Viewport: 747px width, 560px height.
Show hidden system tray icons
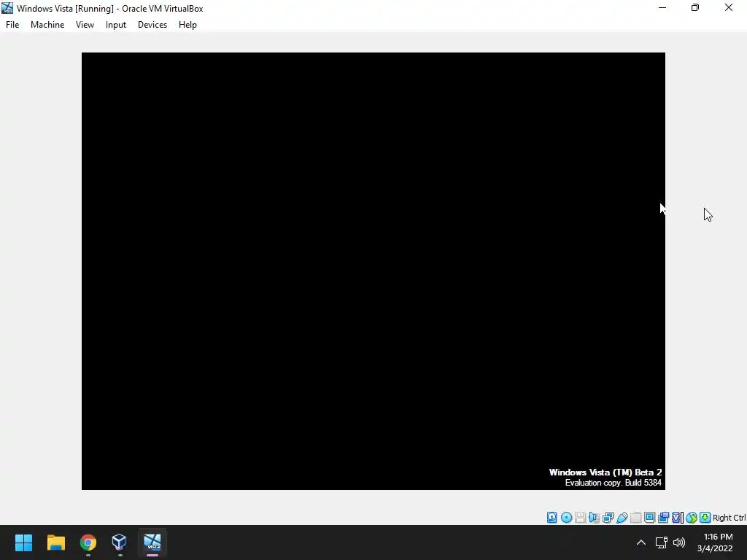(x=641, y=542)
